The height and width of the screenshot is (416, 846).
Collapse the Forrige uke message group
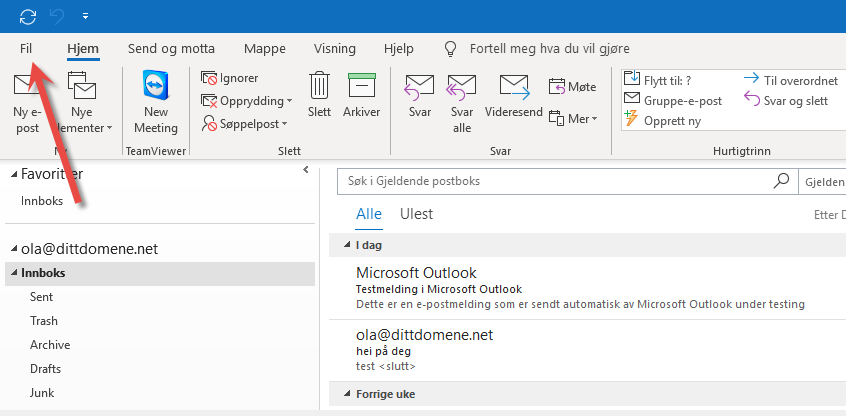pos(347,394)
